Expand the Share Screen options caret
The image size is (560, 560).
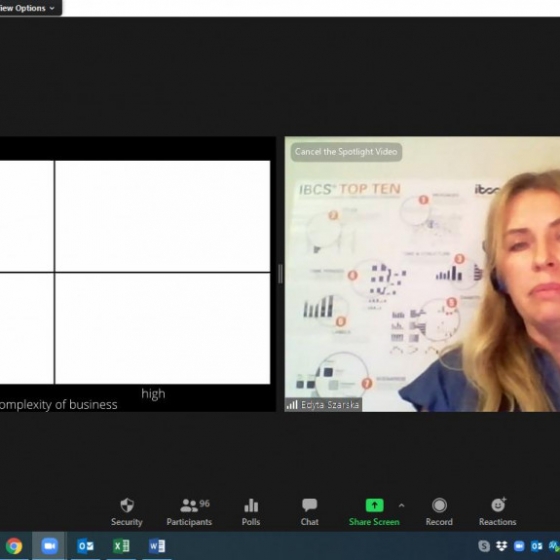(x=401, y=505)
